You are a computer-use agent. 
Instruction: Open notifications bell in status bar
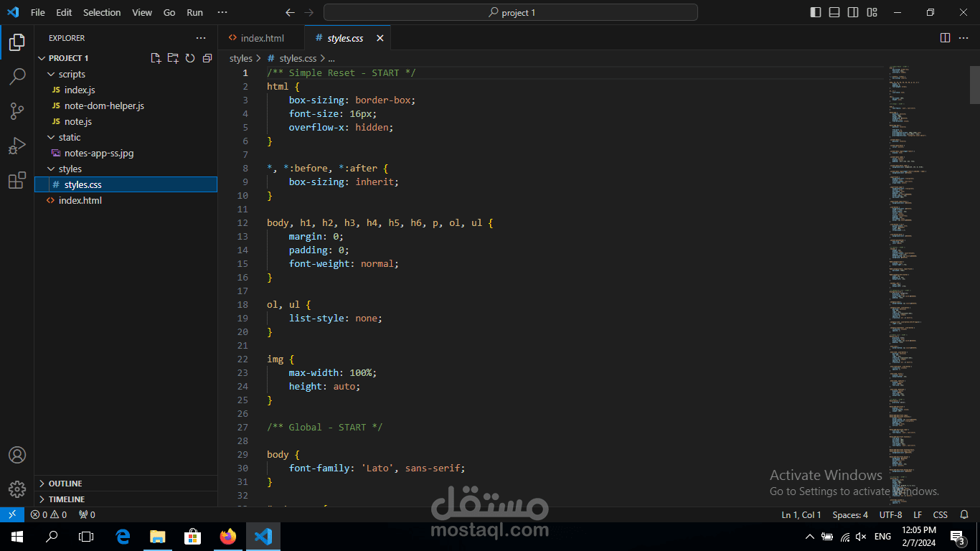point(965,514)
